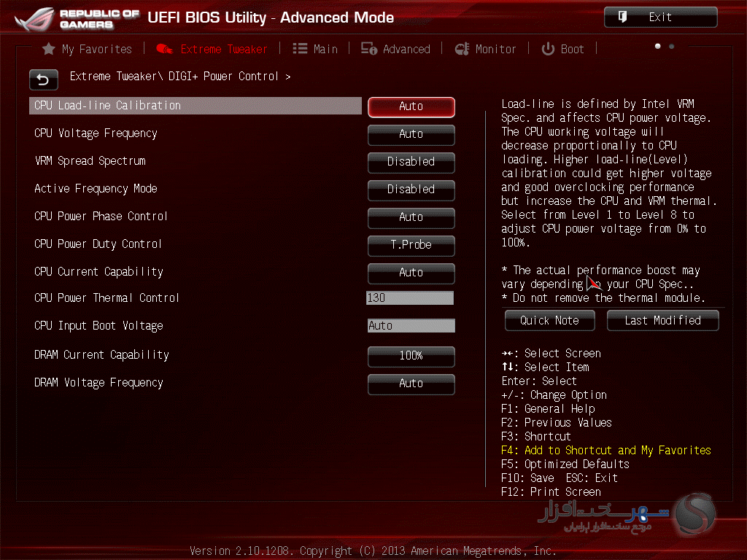Click the second page indicator dot
The height and width of the screenshot is (560, 747).
point(671,46)
